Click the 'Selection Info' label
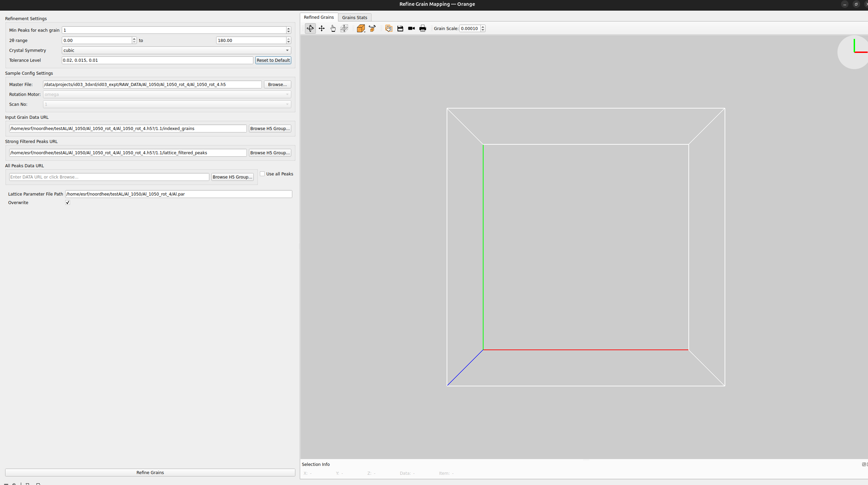The image size is (868, 485). coord(316,464)
